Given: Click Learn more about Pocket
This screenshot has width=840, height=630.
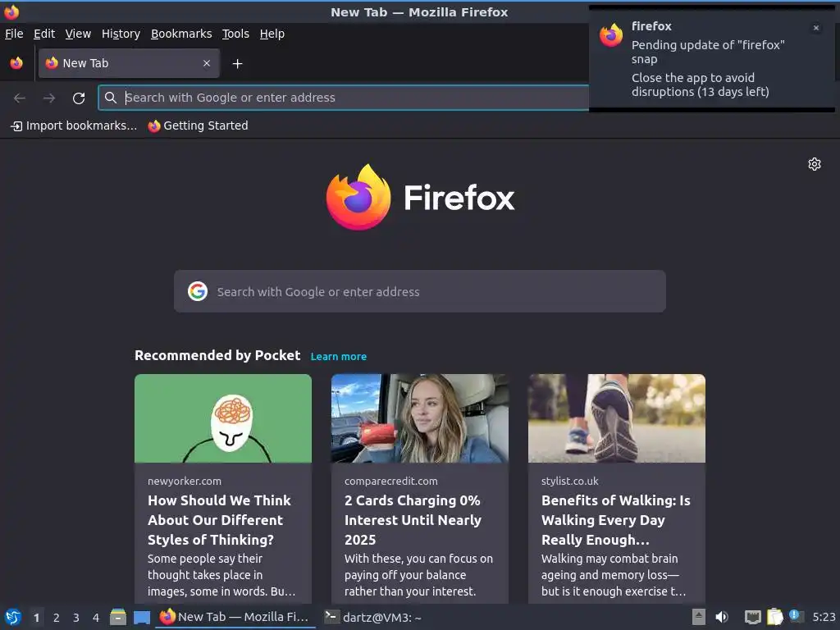Looking at the screenshot, I should click(x=339, y=356).
